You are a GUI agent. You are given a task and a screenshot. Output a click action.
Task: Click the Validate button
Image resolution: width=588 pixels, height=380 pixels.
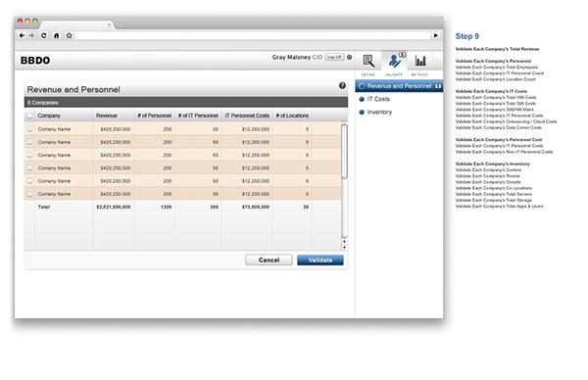(x=320, y=261)
